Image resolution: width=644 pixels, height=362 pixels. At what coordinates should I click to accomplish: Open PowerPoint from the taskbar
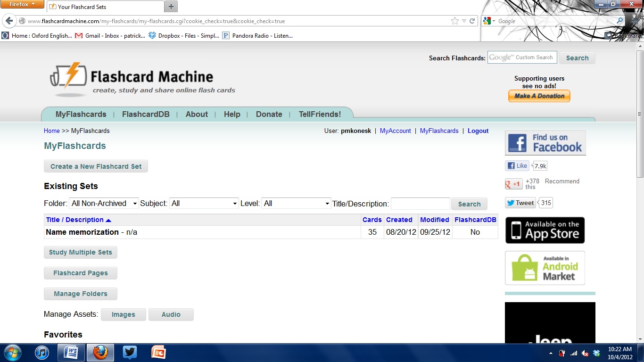click(158, 353)
